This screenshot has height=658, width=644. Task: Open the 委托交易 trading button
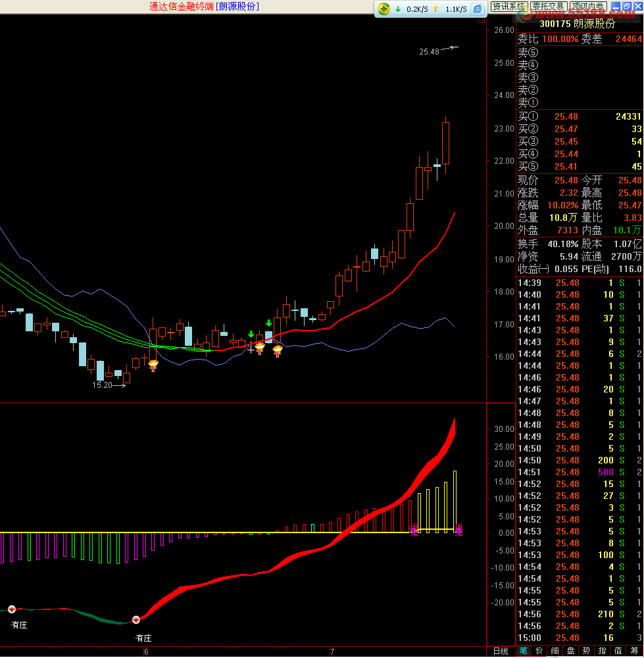pyautogui.click(x=548, y=7)
